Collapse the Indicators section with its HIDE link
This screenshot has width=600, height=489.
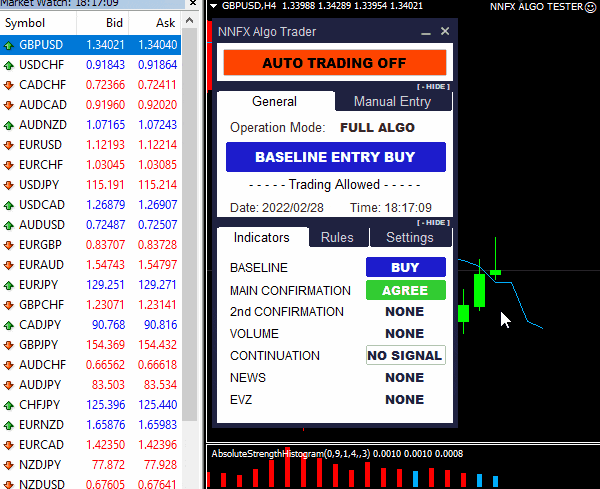[433, 223]
